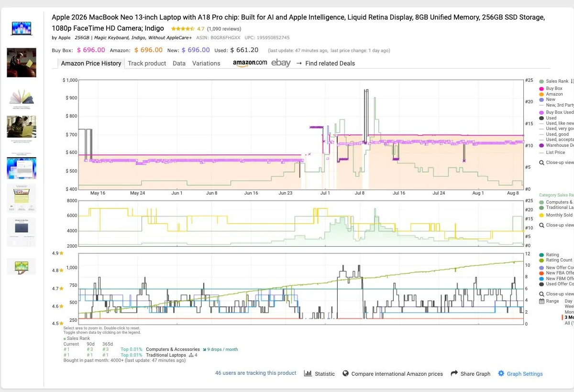Click Close-up view under Monthly Sold legend
The width and height of the screenshot is (574, 392).
coord(556,225)
